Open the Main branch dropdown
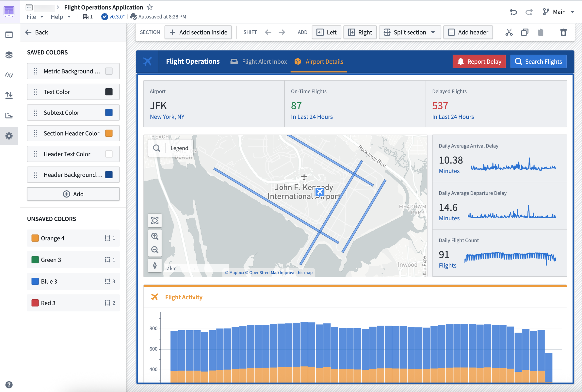The width and height of the screenshot is (582, 392). pyautogui.click(x=559, y=12)
